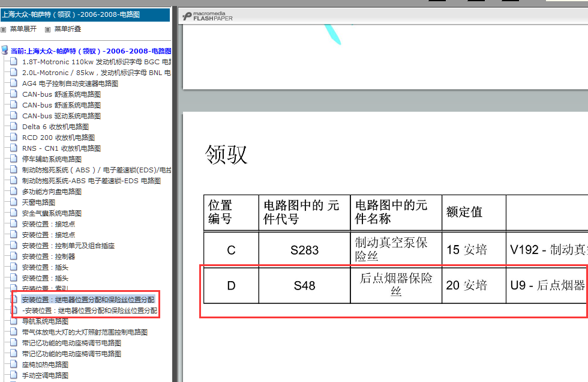Expand all menus with 菜单展开
This screenshot has width=588, height=382.
23,29
